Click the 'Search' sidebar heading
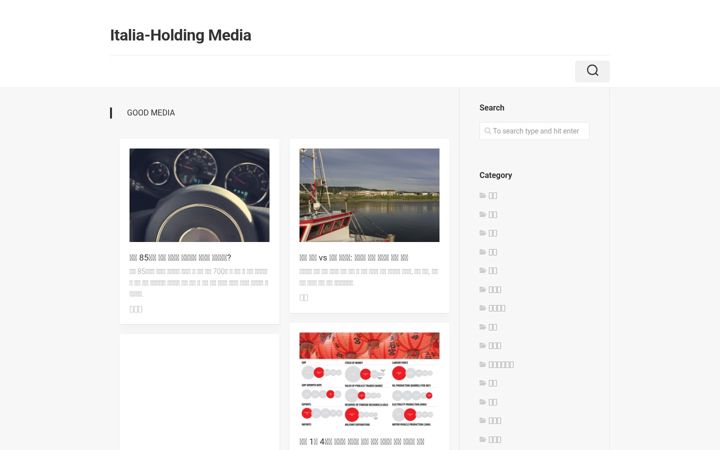 click(x=492, y=108)
